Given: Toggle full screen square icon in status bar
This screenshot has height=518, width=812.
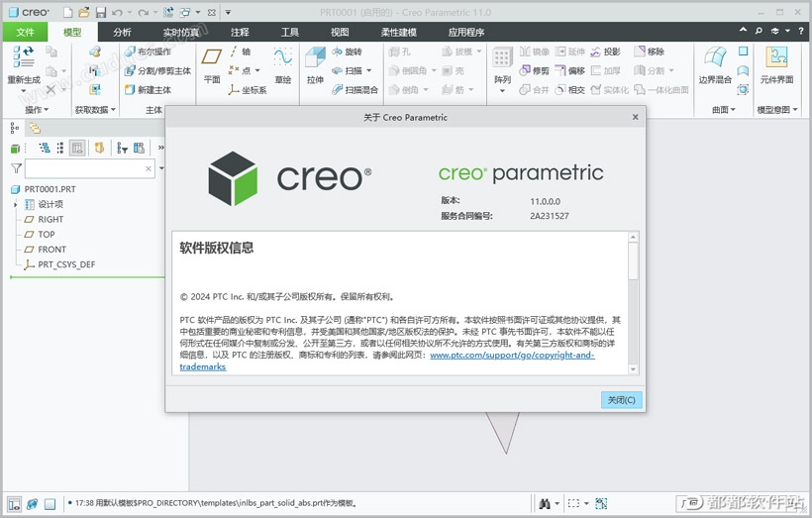Looking at the screenshot, I should click(50, 503).
